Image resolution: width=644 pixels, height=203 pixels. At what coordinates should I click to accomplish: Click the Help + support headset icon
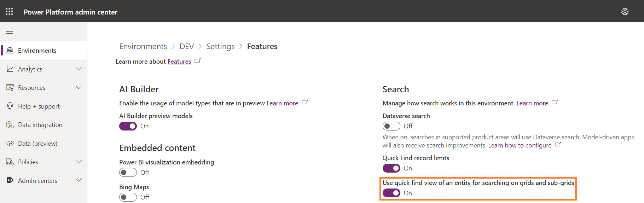click(10, 106)
